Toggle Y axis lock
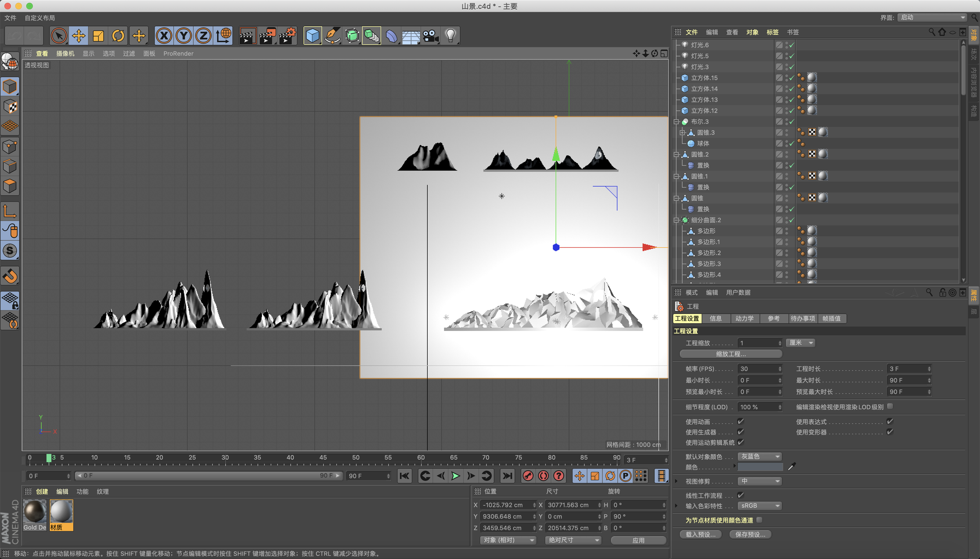The image size is (980, 559). (183, 36)
